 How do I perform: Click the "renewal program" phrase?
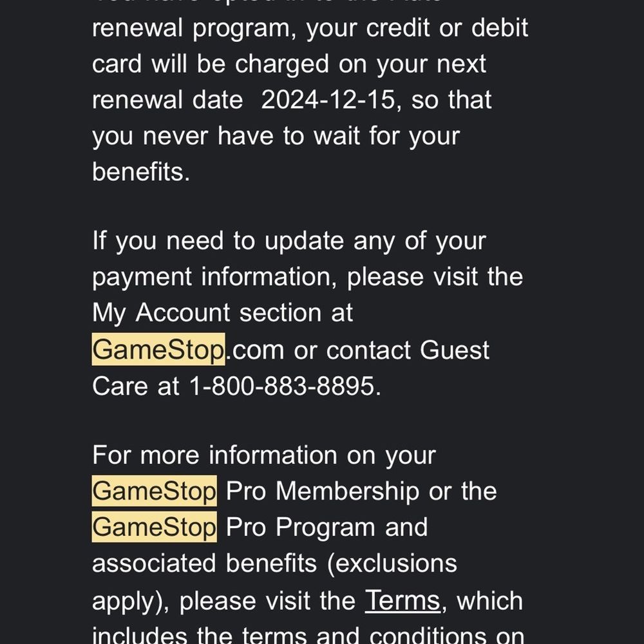[x=194, y=29]
